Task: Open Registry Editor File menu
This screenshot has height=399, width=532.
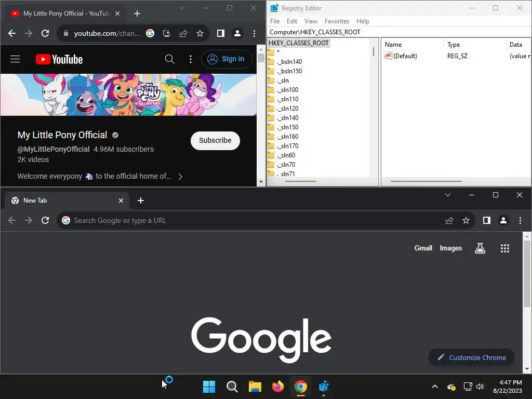Action: click(275, 21)
